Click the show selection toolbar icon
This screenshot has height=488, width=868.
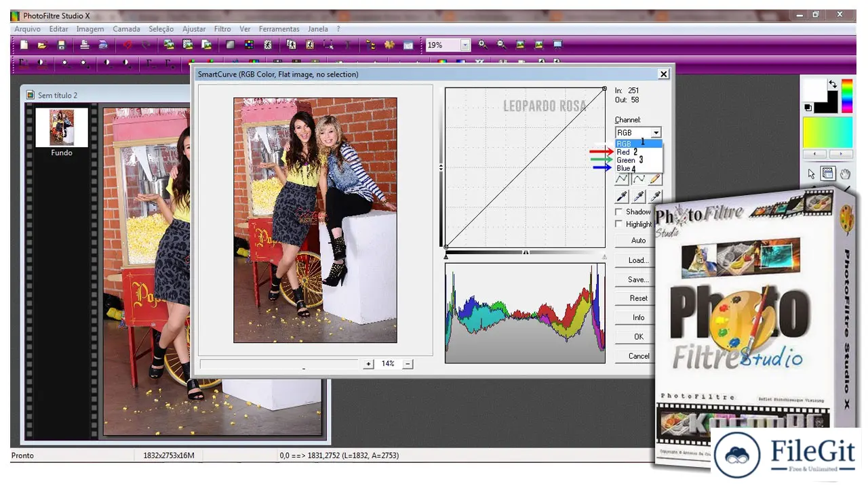328,45
